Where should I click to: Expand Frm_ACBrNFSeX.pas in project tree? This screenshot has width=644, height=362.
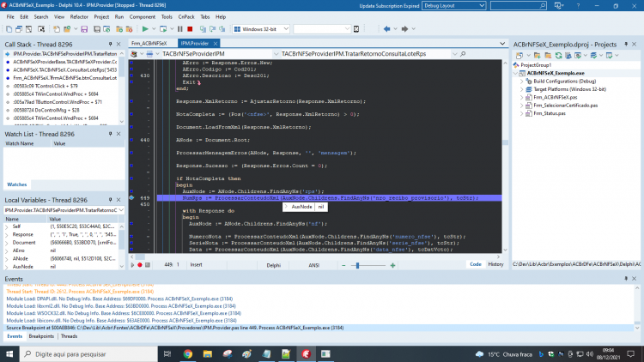tap(521, 97)
